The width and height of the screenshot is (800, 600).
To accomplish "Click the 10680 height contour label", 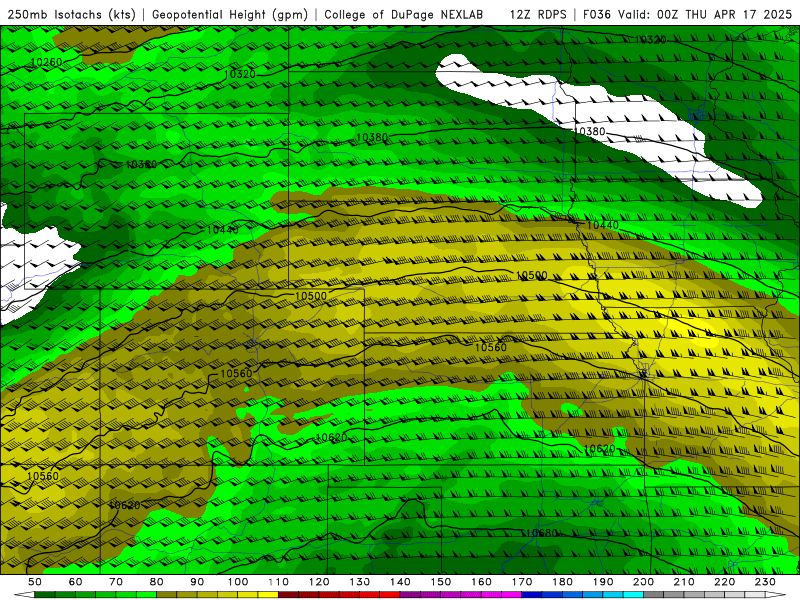I will point(541,533).
